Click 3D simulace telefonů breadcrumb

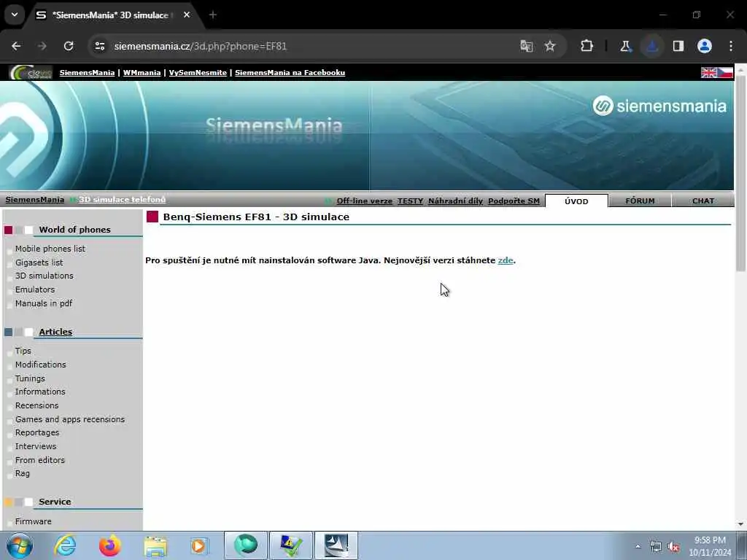pyautogui.click(x=123, y=200)
